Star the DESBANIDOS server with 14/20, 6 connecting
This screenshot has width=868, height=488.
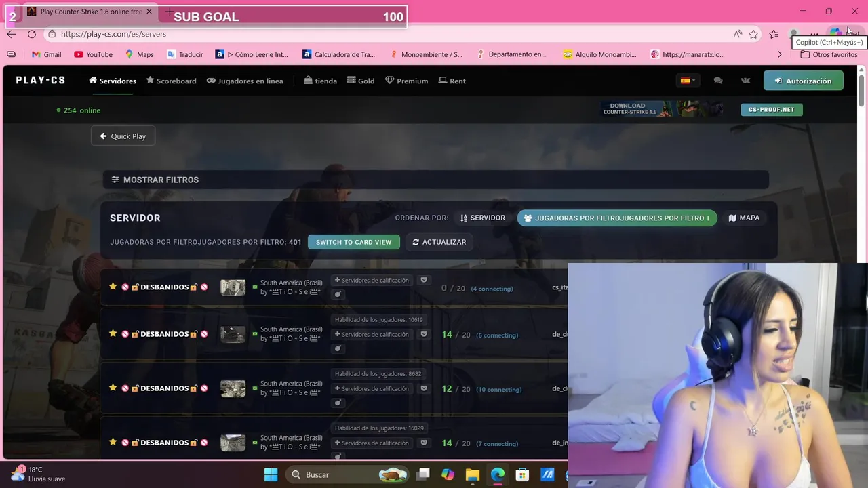pyautogui.click(x=113, y=333)
